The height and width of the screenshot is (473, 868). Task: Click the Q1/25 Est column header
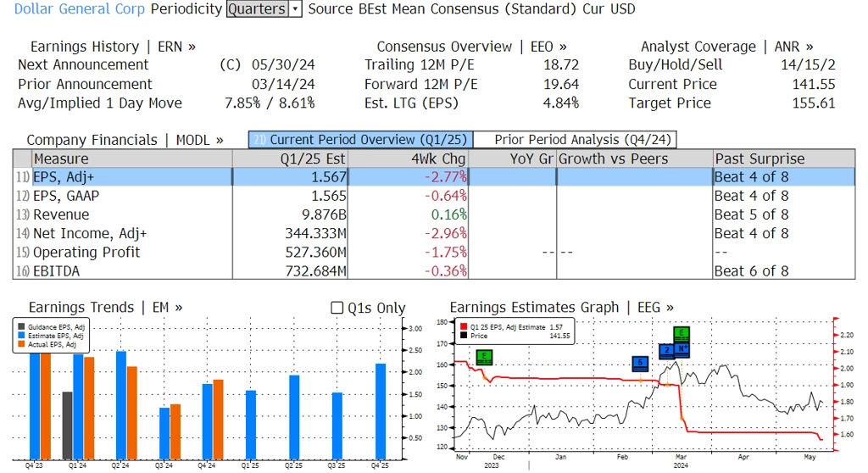(290, 159)
